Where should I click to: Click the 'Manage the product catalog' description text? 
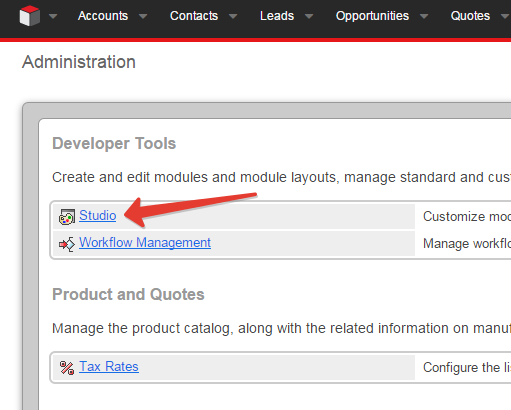coord(281,328)
